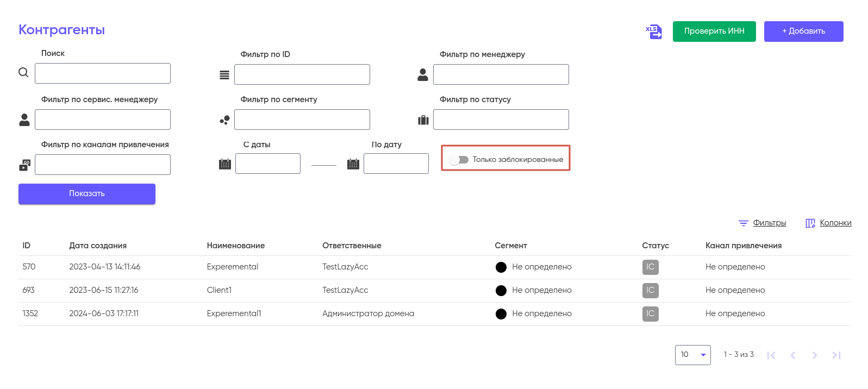868x389 pixels.
Task: Click the ID filter list icon
Action: [x=224, y=75]
